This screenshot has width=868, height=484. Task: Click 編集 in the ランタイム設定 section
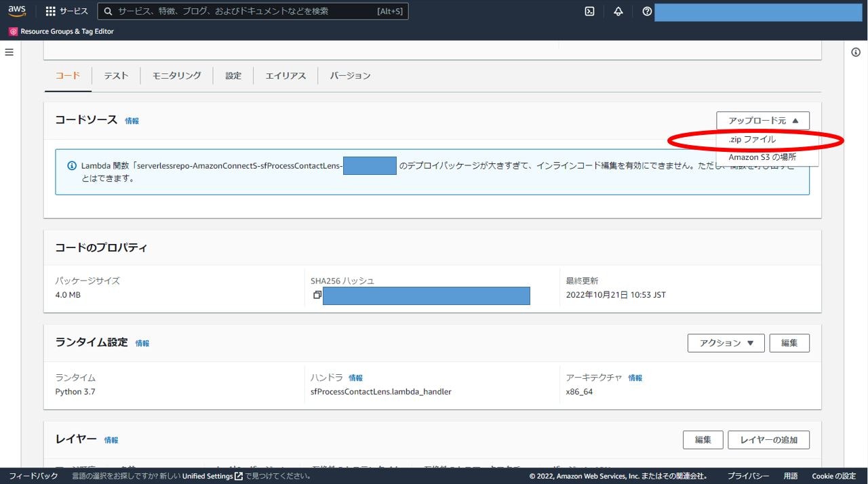tap(789, 342)
